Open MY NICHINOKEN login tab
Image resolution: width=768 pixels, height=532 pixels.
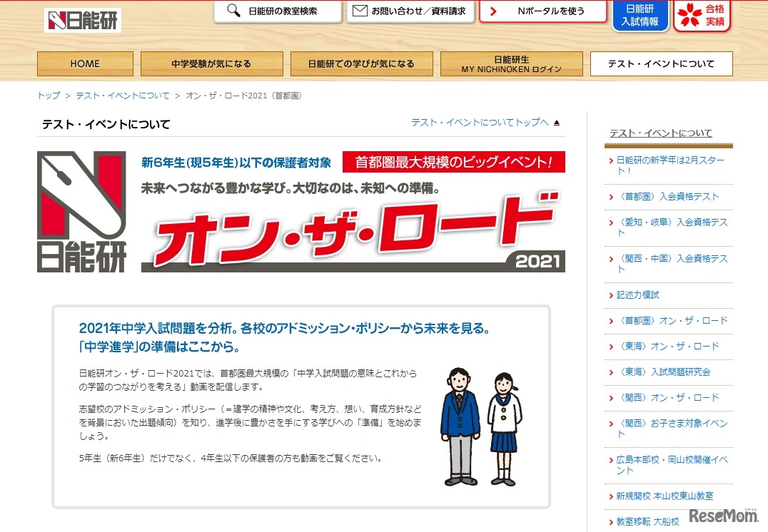511,63
